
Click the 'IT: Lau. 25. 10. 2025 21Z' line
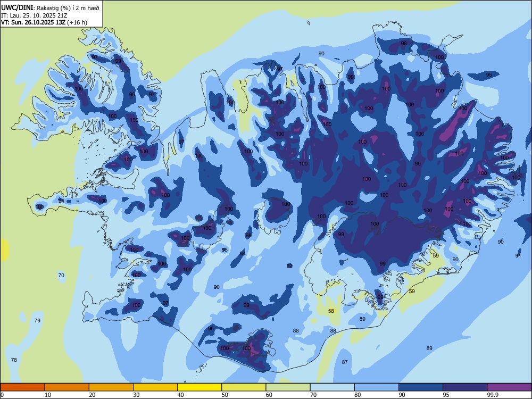click(x=34, y=15)
